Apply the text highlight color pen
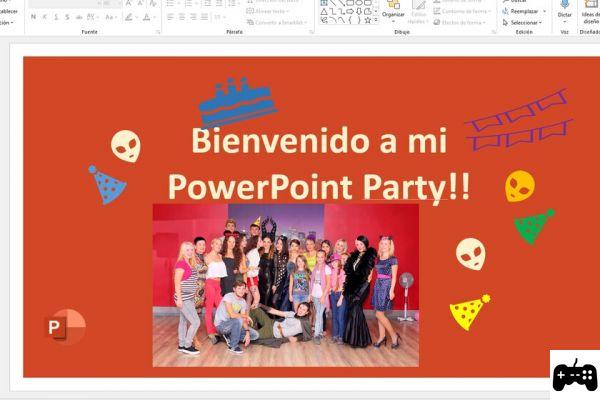This screenshot has width=600, height=400. pyautogui.click(x=129, y=17)
